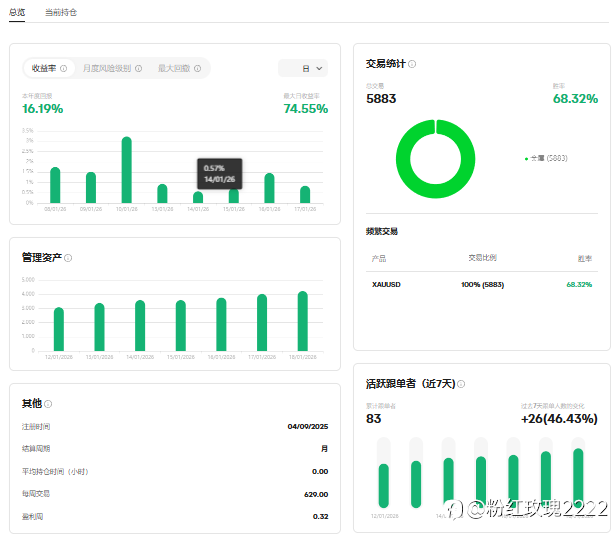Click the 交易比例 column header
Viewport: 614px width, 544px height.
click(x=482, y=258)
